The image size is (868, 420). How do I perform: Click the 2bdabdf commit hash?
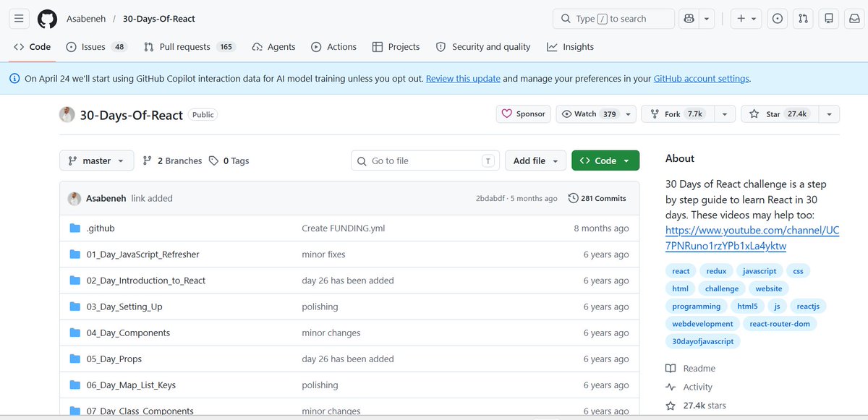coord(492,198)
